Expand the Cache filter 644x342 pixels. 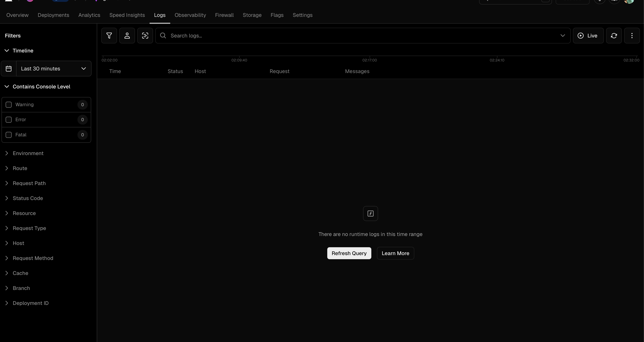coord(17,273)
